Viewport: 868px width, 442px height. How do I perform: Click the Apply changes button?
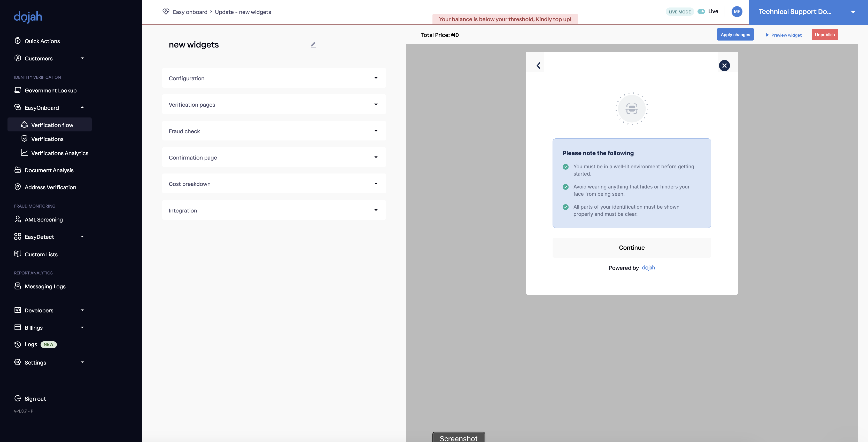735,35
